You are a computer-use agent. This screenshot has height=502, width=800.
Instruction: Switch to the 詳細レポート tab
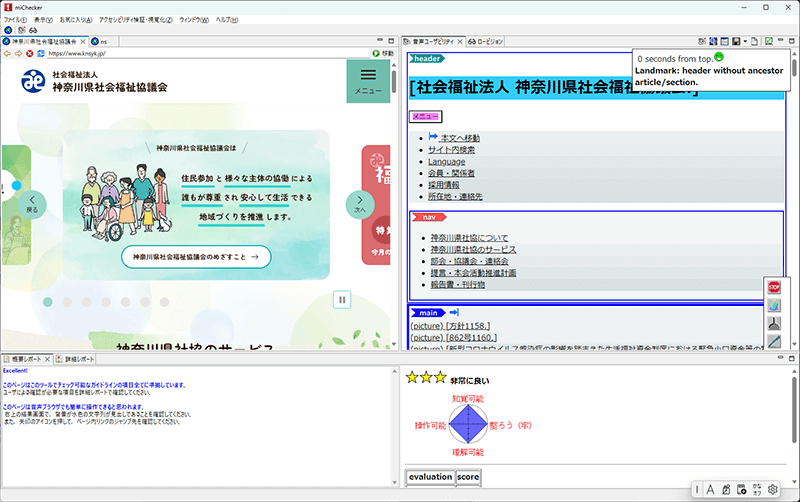pyautogui.click(x=75, y=359)
